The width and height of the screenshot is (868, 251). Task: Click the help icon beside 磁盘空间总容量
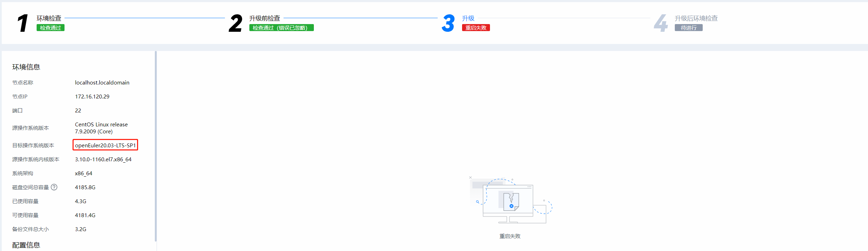pos(54,187)
